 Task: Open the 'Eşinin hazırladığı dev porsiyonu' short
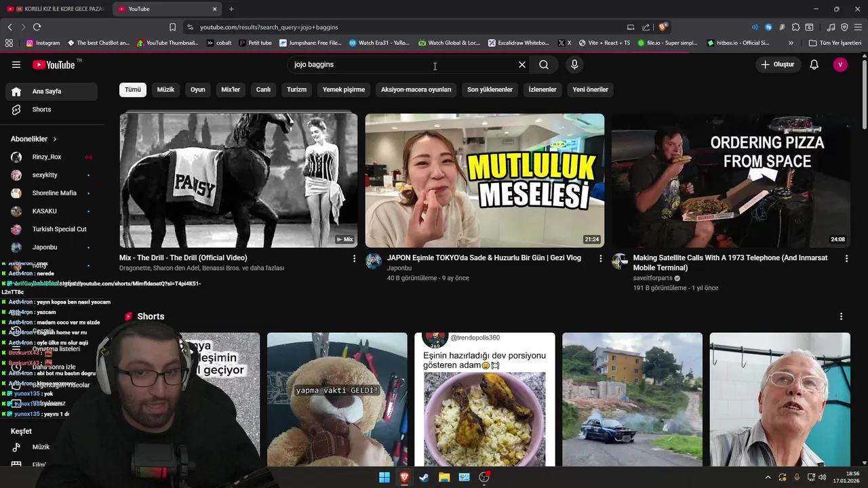pyautogui.click(x=485, y=399)
